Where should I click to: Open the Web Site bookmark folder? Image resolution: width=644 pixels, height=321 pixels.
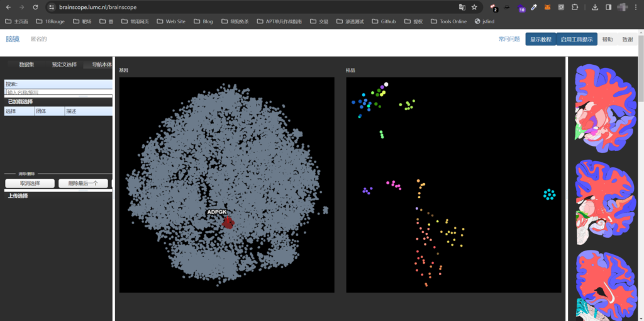[x=171, y=21]
